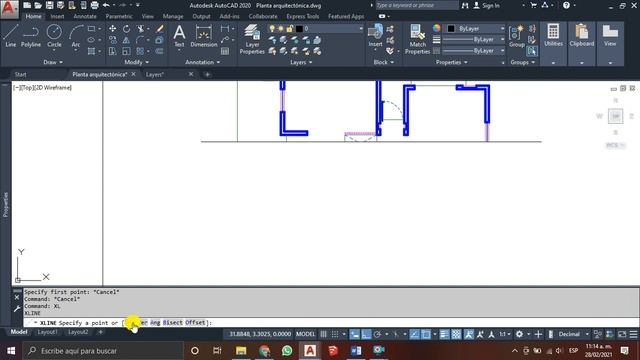This screenshot has width=640, height=360.
Task: Select the Stretch tool
Action: (x=112, y=51)
